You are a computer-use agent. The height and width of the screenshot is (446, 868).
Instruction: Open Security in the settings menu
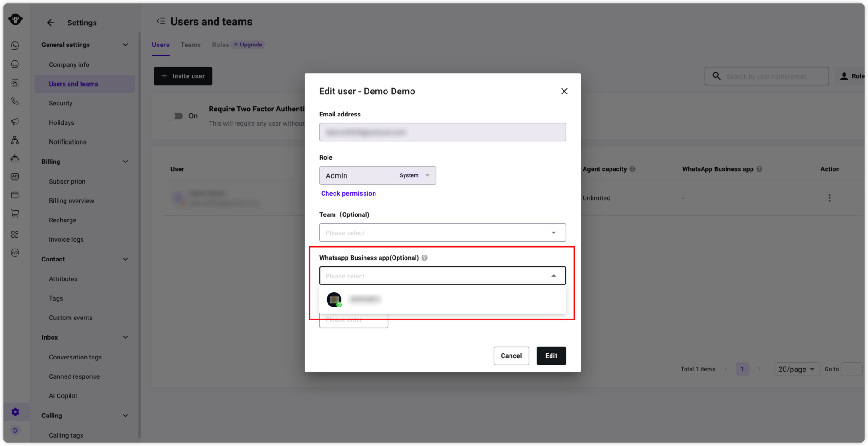61,103
